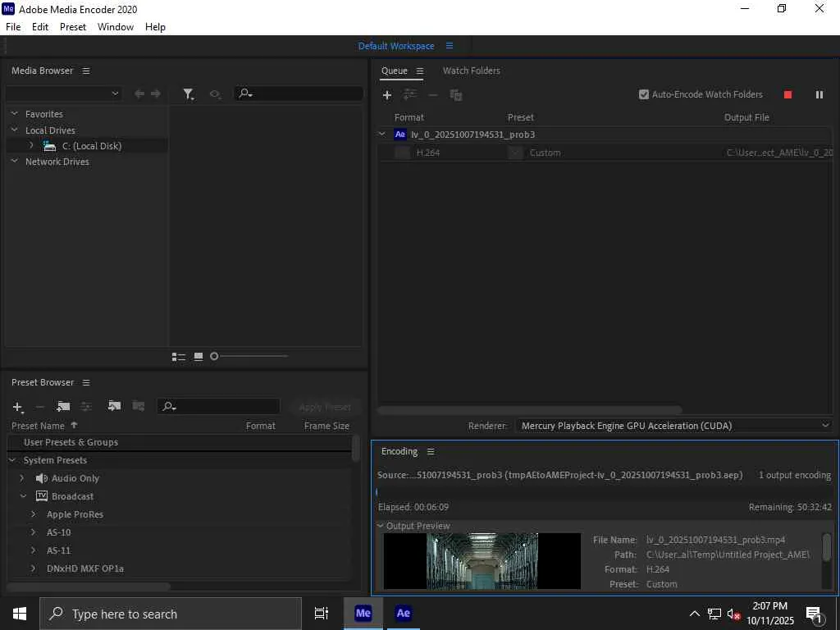840x630 pixels.
Task: Collapse the queue item lv_0_20251007194531_prob3
Action: point(382,134)
